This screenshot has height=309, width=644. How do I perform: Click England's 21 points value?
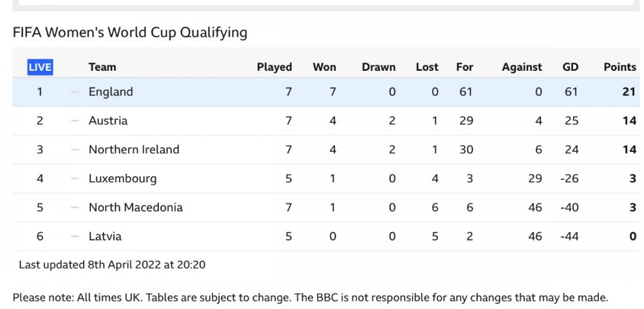coord(629,92)
